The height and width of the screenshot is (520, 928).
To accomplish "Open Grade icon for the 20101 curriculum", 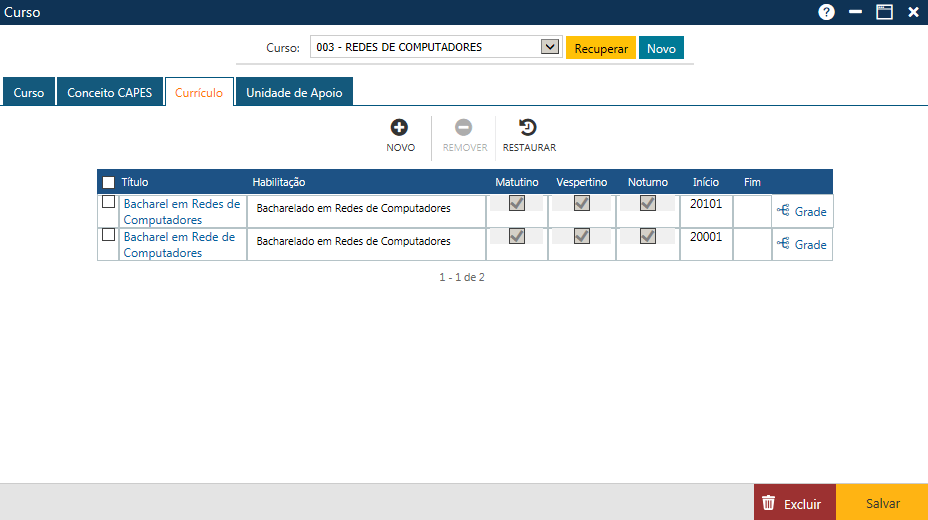I will tap(784, 211).
